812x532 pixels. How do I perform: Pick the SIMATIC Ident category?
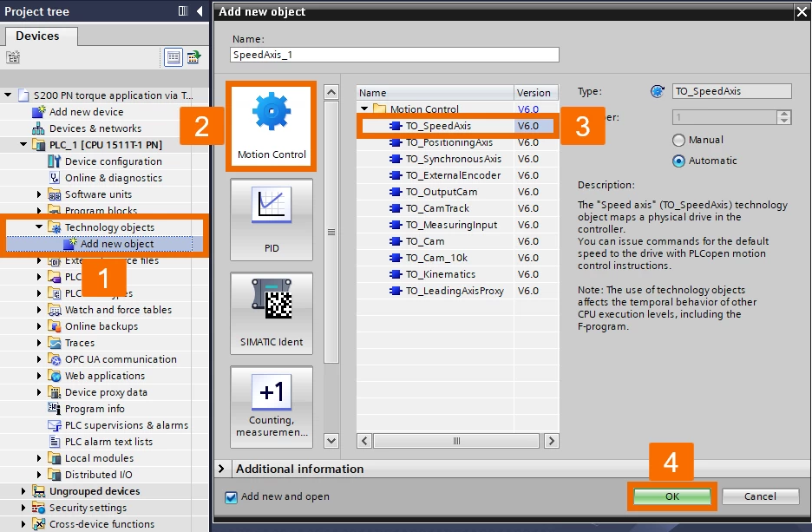tap(272, 313)
